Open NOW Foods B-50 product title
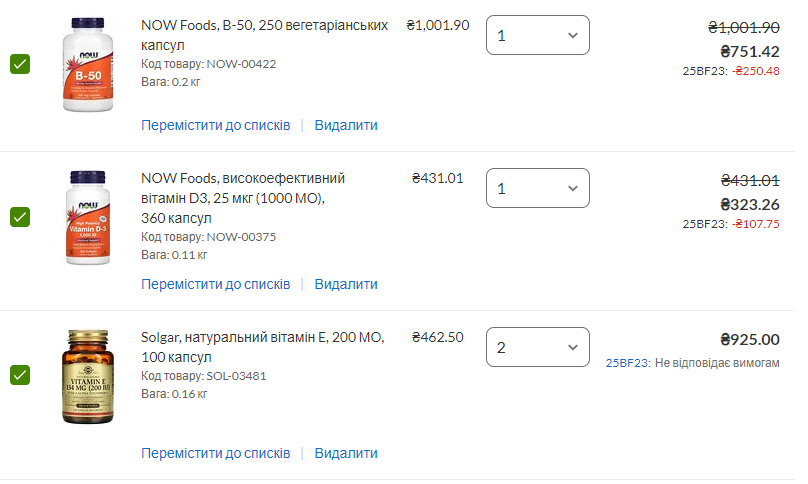Screen dimensions: 808x484 pyautogui.click(x=264, y=35)
